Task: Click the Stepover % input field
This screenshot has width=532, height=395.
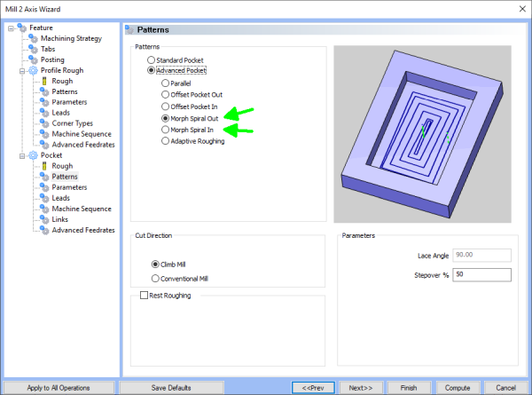Action: pos(481,274)
